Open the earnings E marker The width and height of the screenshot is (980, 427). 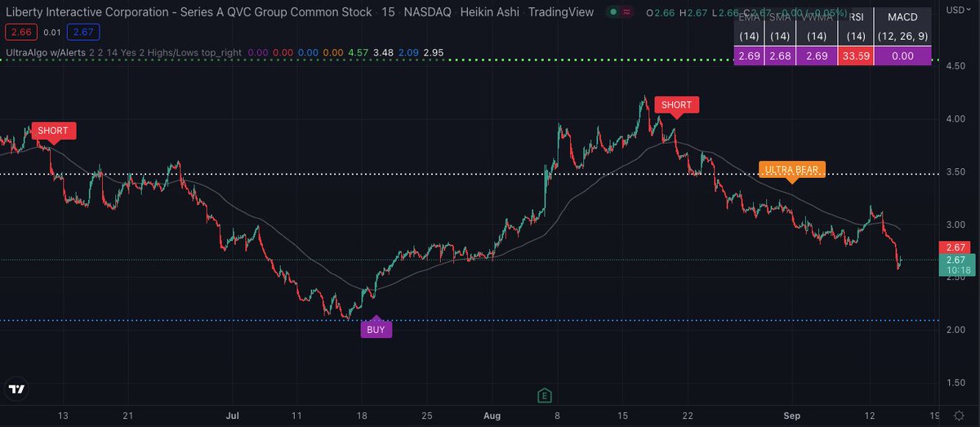tap(544, 395)
